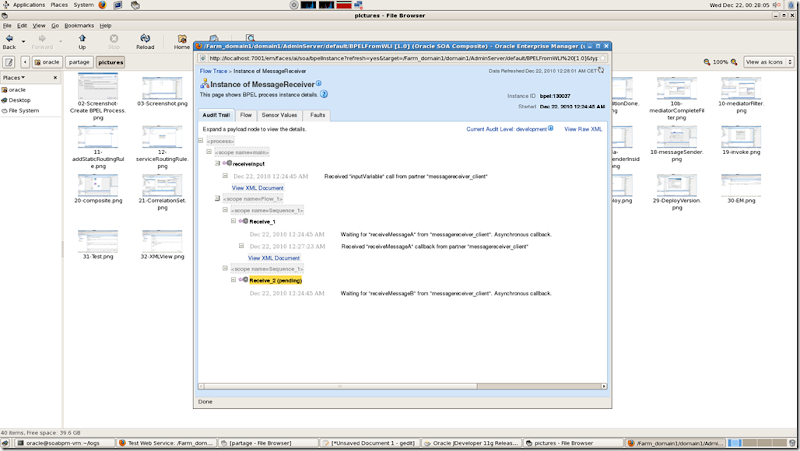This screenshot has height=451, width=800.
Task: Click View XML Document under receiveInput
Action: [258, 188]
